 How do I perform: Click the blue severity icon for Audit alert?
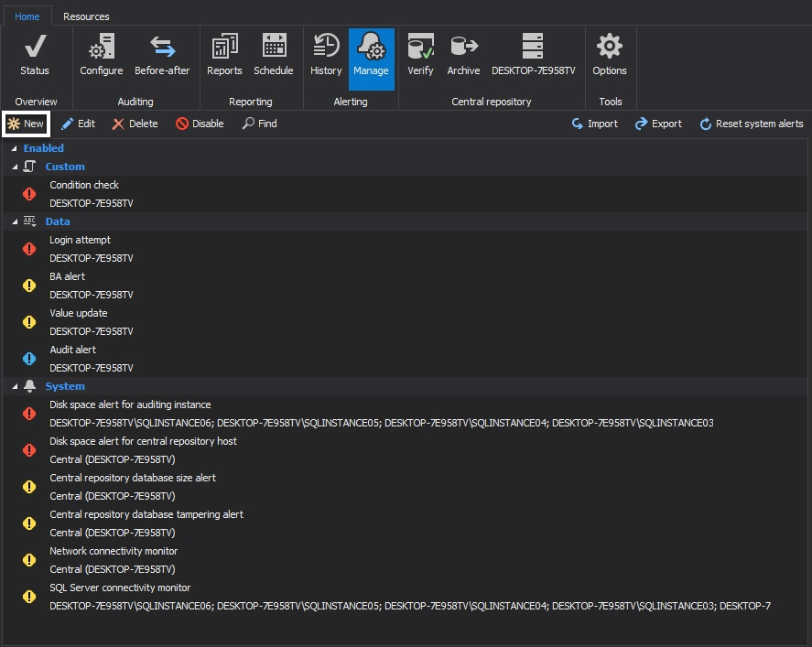tap(29, 359)
